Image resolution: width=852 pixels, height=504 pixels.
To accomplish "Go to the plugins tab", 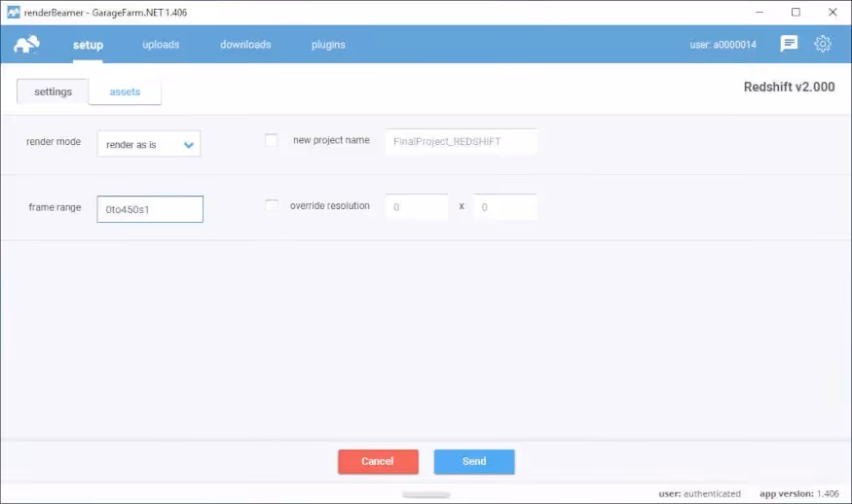I will pyautogui.click(x=328, y=45).
